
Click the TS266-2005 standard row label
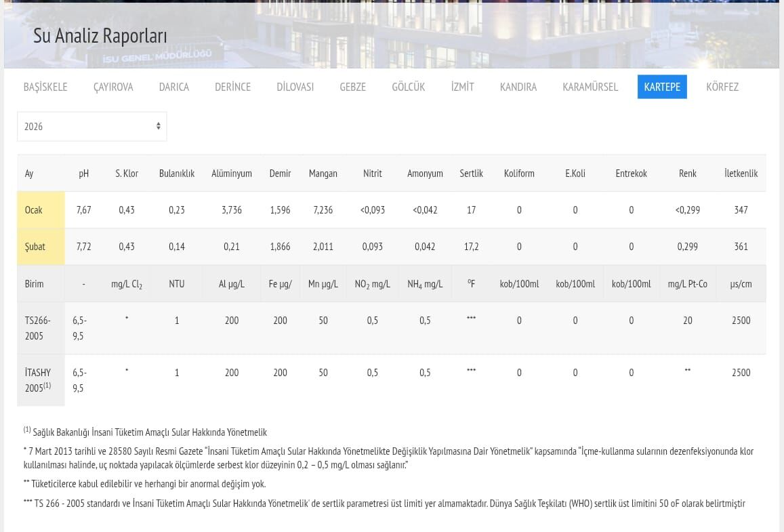[x=38, y=328]
